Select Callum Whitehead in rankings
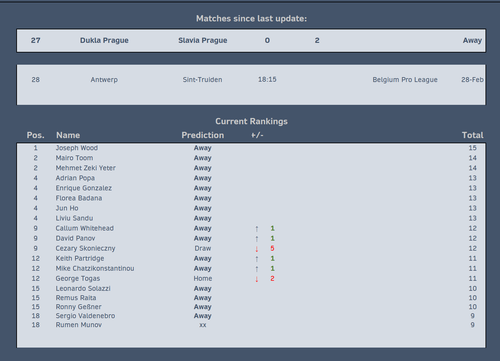 (x=85, y=228)
